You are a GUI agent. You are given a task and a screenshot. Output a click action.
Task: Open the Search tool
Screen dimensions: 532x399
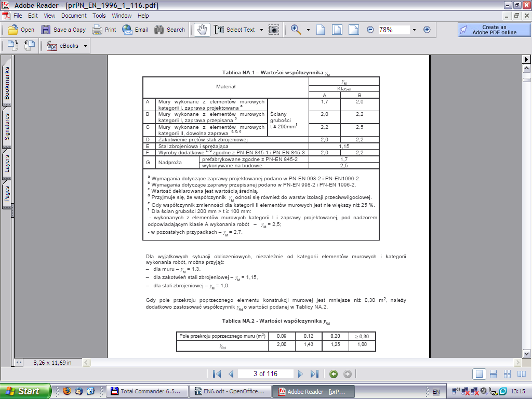pos(169,30)
